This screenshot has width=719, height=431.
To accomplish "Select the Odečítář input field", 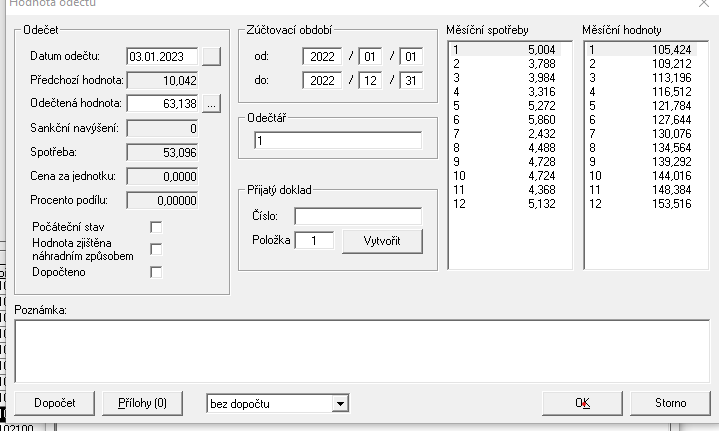I will point(337,142).
